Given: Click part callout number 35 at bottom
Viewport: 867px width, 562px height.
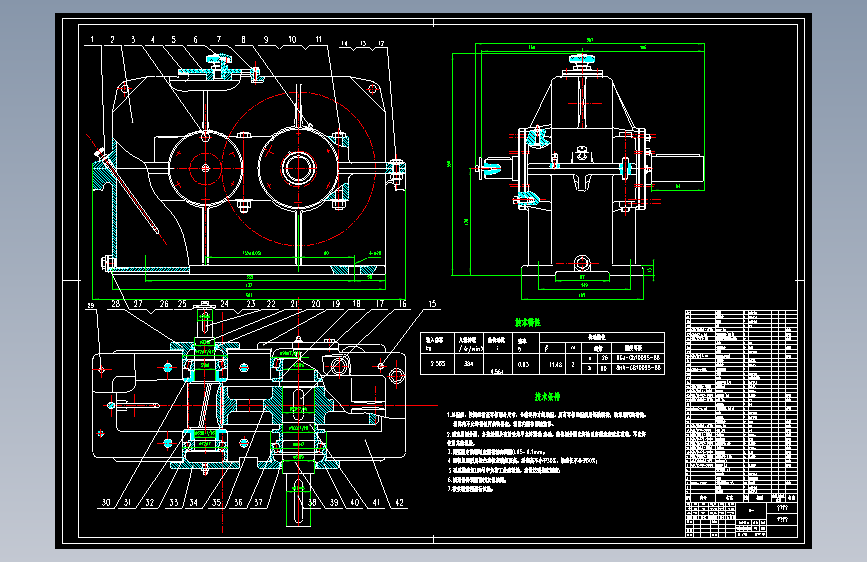Looking at the screenshot, I should click(216, 503).
